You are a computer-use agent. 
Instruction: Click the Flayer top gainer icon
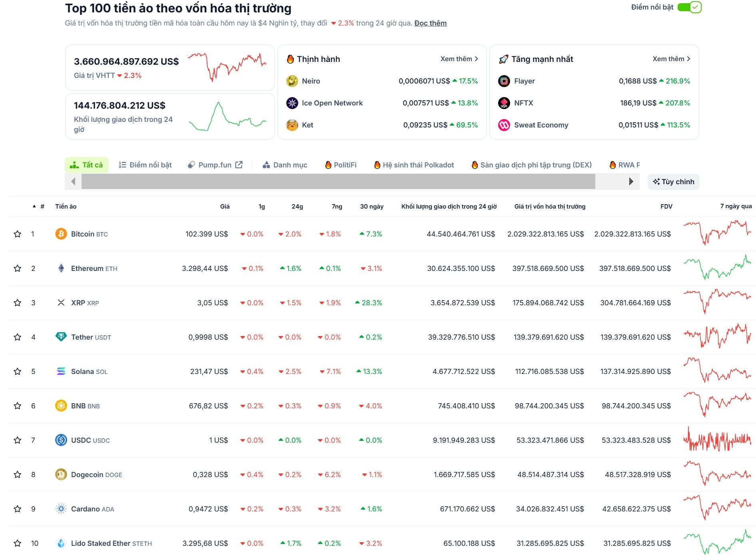(504, 81)
